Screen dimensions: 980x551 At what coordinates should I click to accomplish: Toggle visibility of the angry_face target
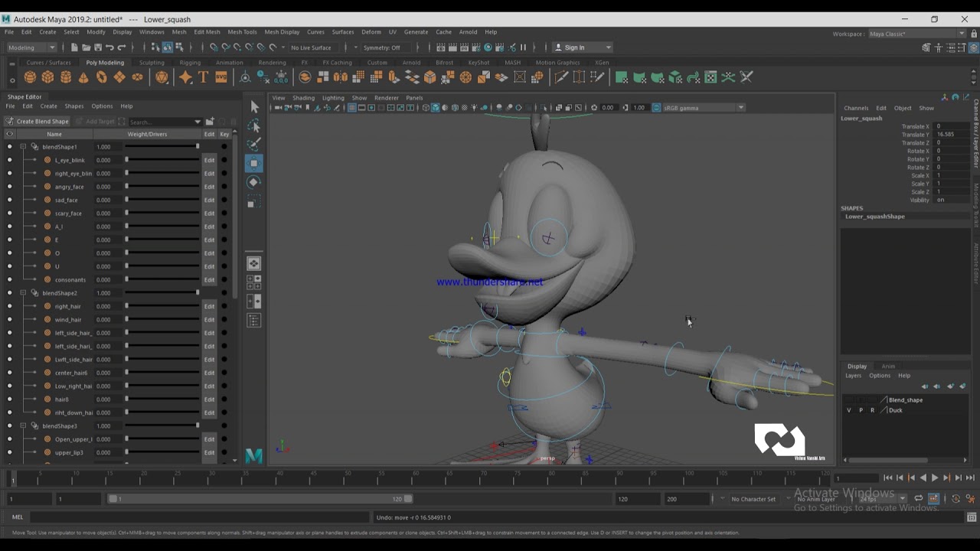(9, 187)
